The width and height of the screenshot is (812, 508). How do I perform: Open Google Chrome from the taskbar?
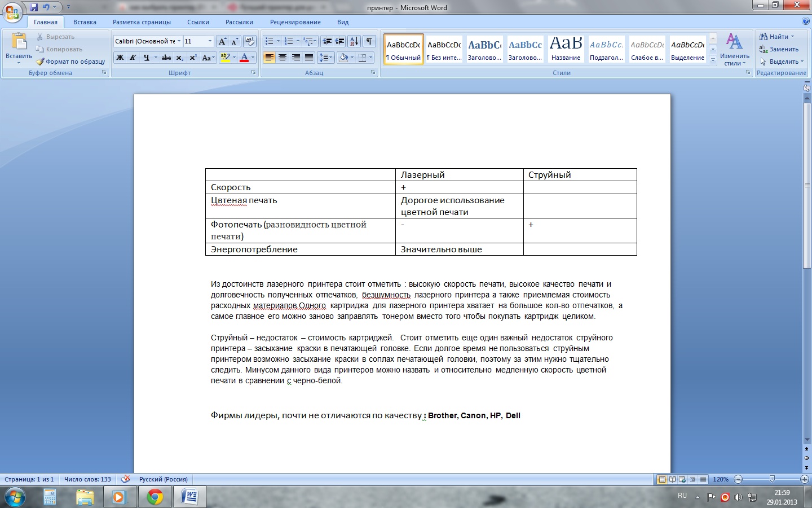[x=155, y=497]
